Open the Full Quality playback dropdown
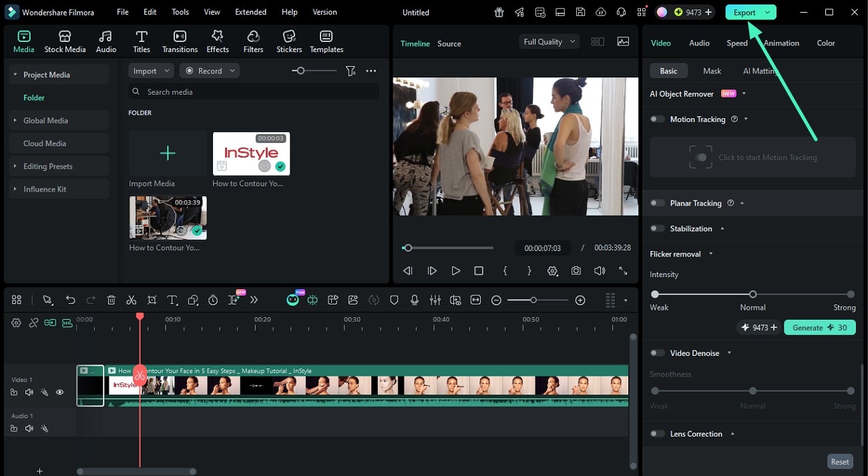Screen dimensions: 868x476 point(548,41)
